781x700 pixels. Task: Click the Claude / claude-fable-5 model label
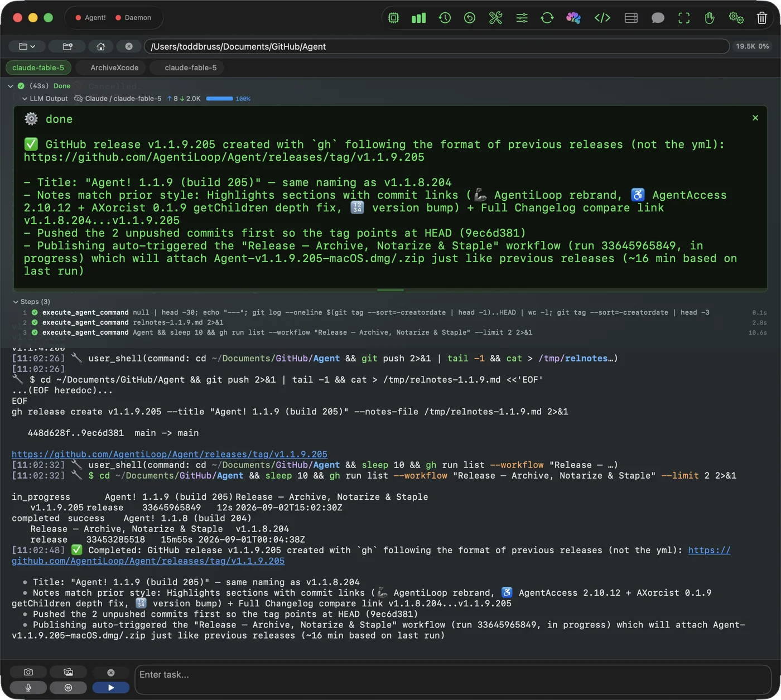click(x=123, y=99)
